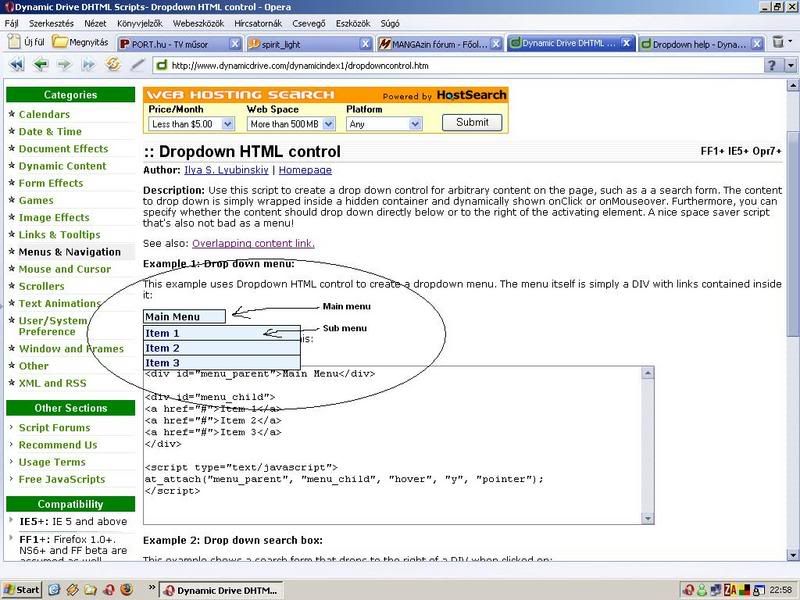Close the Dynamic Drive DHTML tab
Viewport: 800px width, 600px height.
pyautogui.click(x=627, y=43)
